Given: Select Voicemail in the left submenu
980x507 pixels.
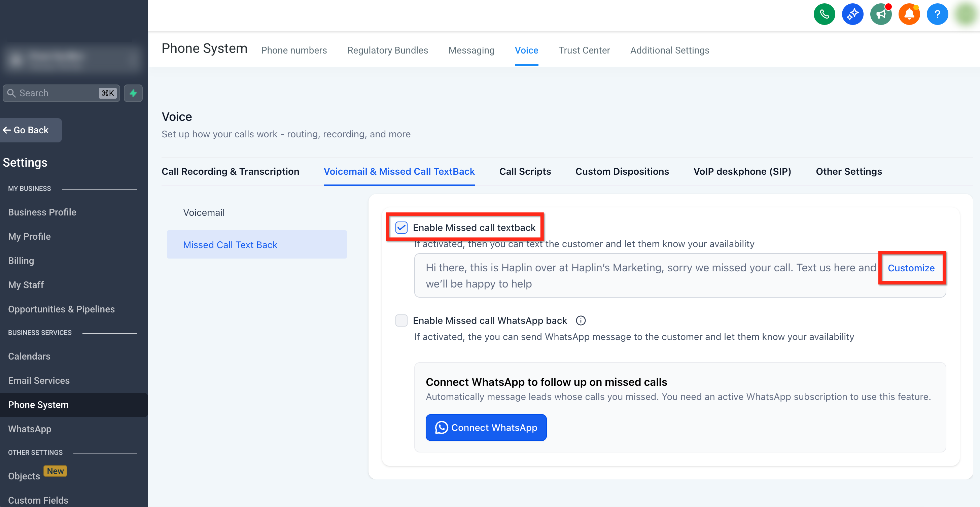Looking at the screenshot, I should click(x=204, y=212).
